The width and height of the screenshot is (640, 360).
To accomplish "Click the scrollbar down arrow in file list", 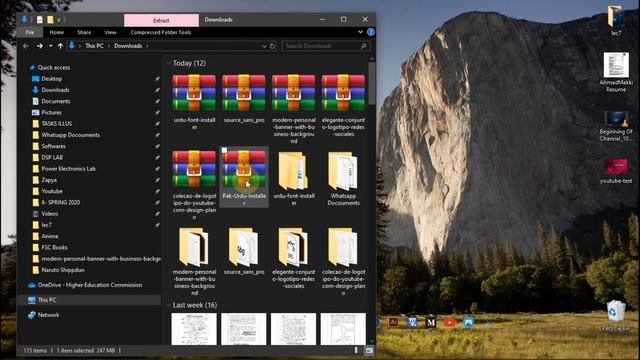I will point(371,341).
